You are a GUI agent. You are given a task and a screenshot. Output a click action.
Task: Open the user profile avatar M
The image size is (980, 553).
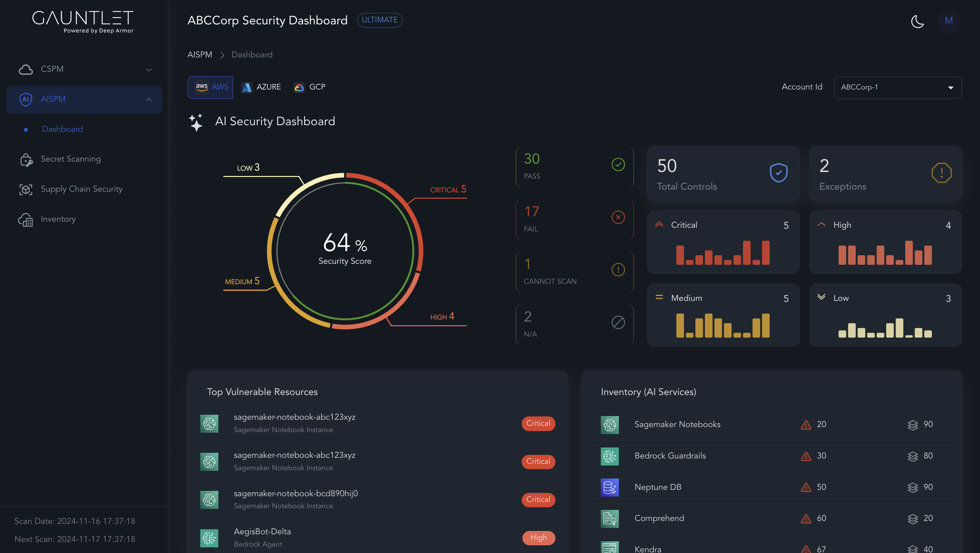948,21
